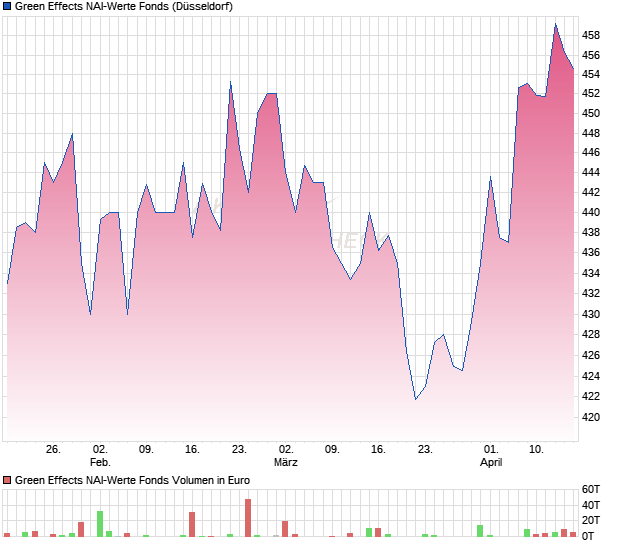The height and width of the screenshot is (546, 620).
Task: Select the 01. April date label
Action: [491, 456]
